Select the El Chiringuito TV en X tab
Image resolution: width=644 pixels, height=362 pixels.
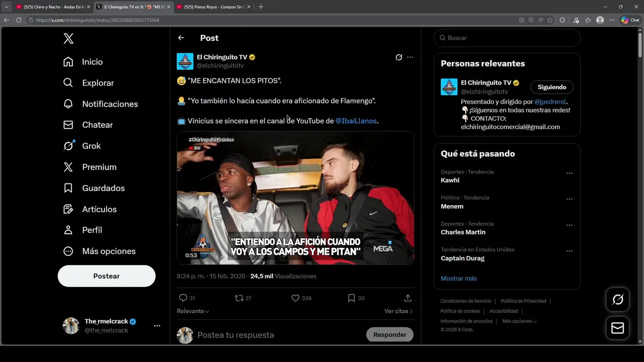pos(133,7)
